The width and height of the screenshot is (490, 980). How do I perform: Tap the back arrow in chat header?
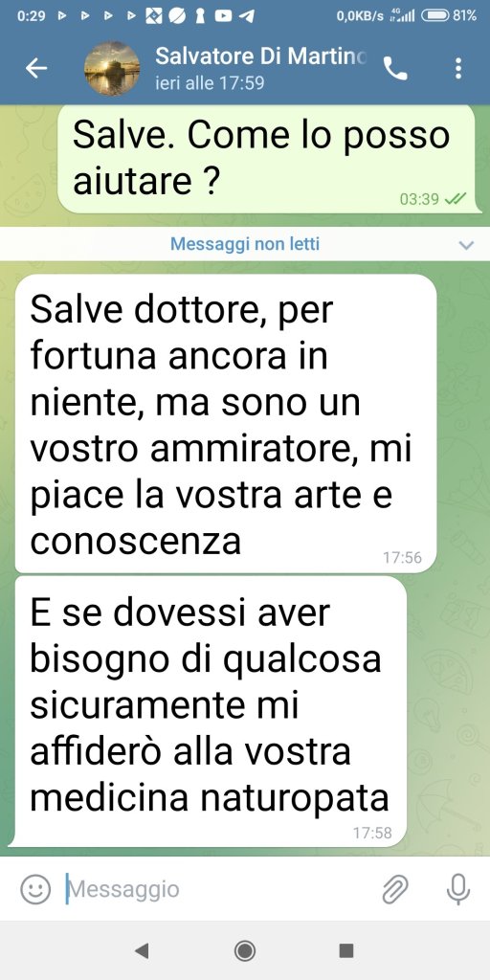[36, 69]
